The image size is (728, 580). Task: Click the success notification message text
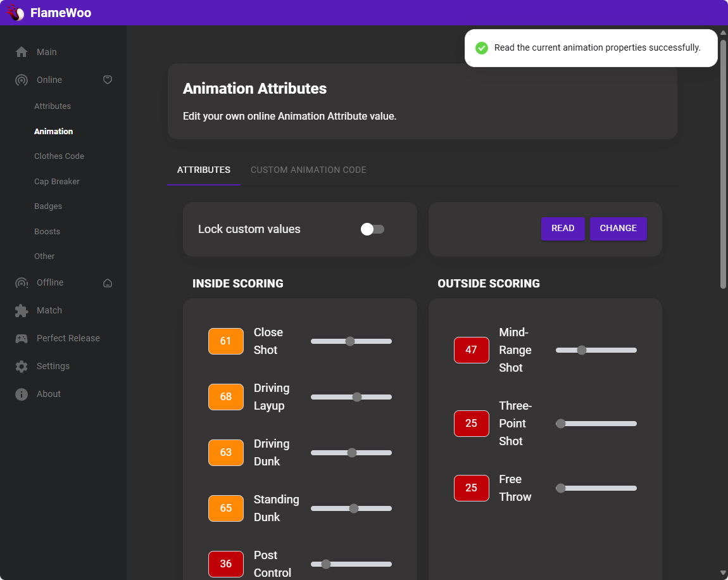click(x=597, y=48)
